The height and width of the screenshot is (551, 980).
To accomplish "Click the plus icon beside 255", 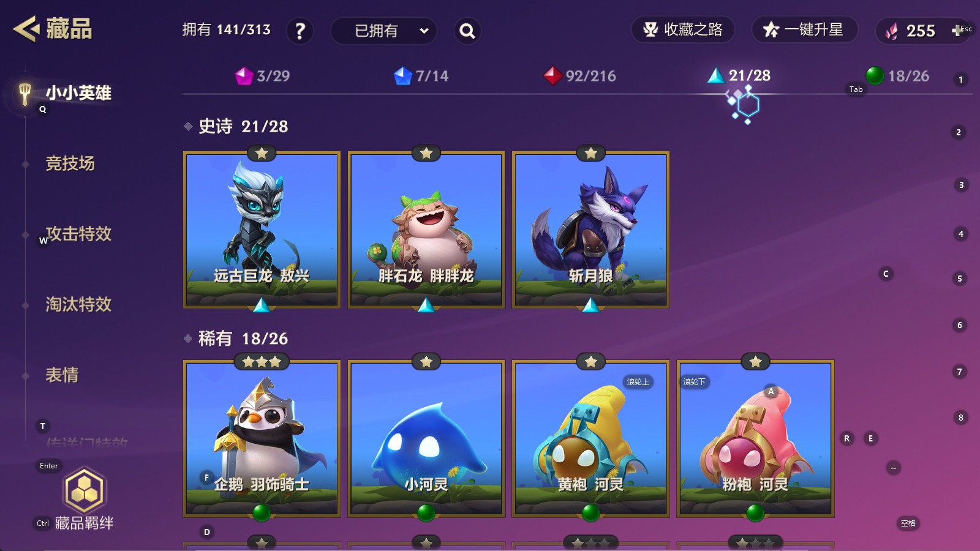I will point(957,30).
